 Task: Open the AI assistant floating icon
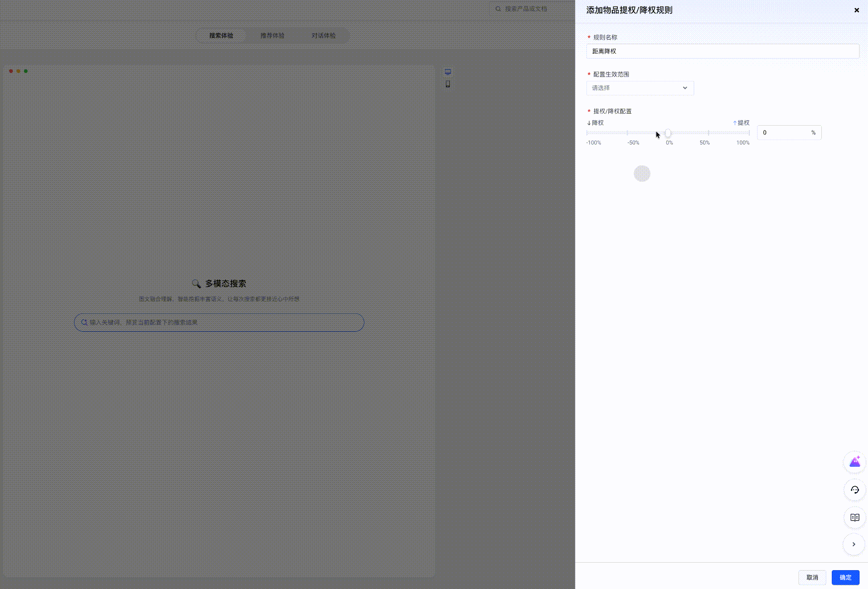coord(855,462)
